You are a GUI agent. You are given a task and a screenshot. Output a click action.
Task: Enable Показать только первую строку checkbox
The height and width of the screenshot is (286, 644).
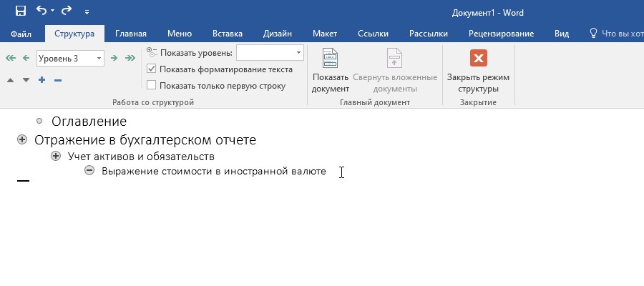pos(152,85)
